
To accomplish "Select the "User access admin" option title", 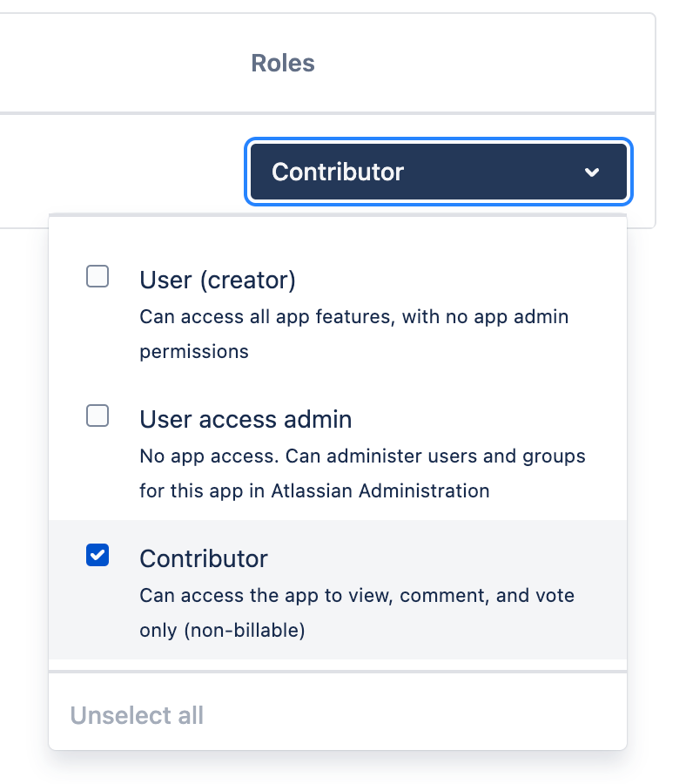I will click(x=245, y=420).
